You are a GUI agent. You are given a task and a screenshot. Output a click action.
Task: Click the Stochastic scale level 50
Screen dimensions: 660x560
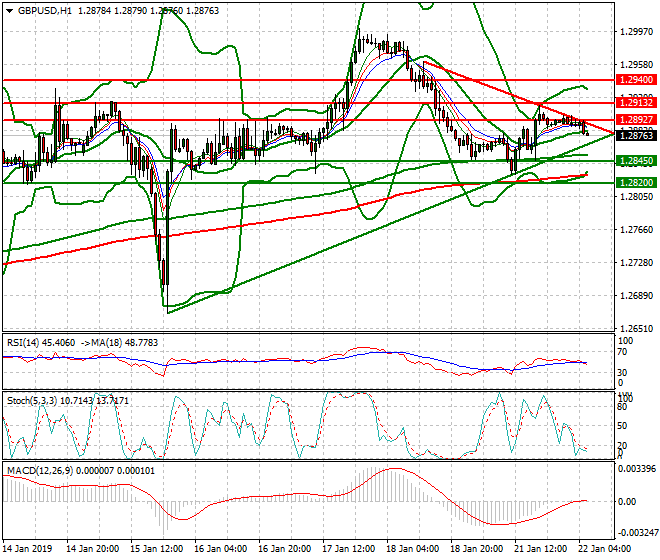pyautogui.click(x=622, y=426)
